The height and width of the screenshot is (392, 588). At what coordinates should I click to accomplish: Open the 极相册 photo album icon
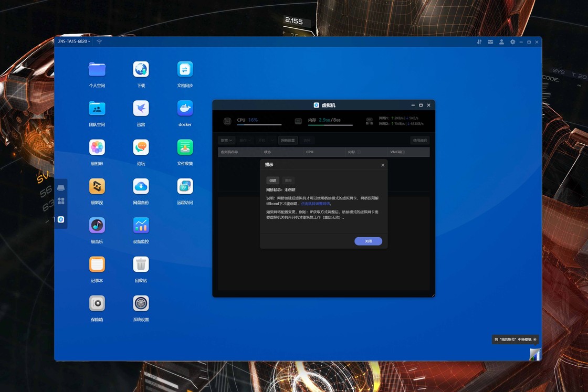pos(97,147)
